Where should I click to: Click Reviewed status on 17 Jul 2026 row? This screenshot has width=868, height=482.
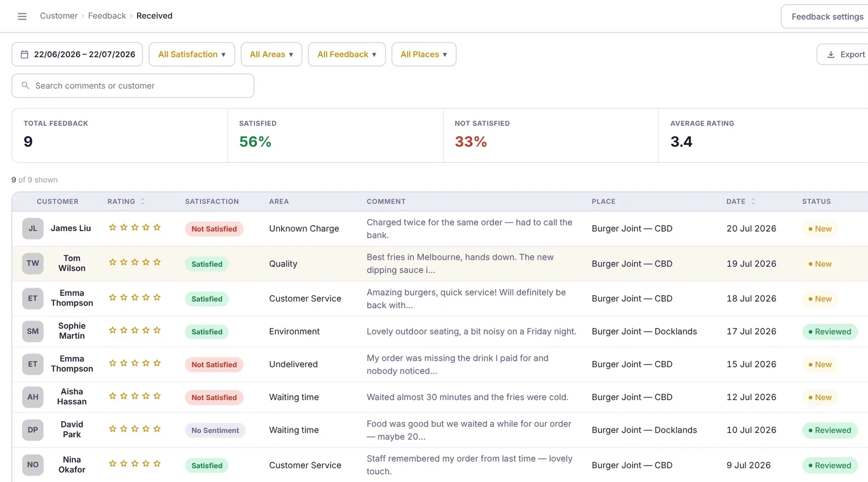830,332
